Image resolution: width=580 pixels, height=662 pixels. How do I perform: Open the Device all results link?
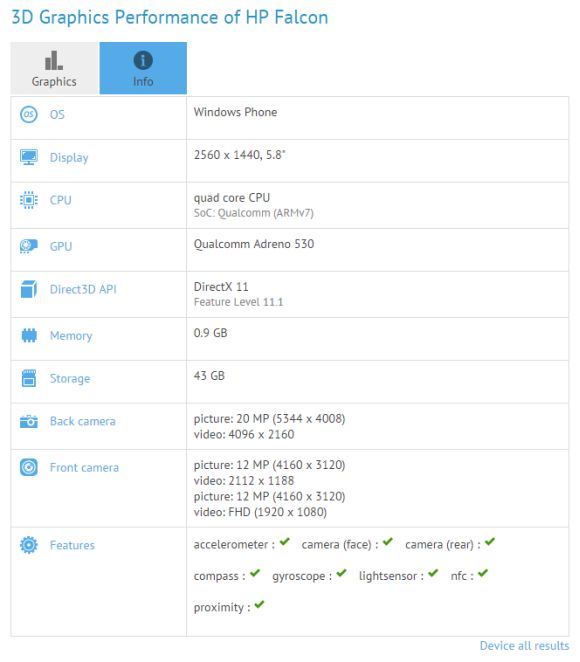point(524,646)
